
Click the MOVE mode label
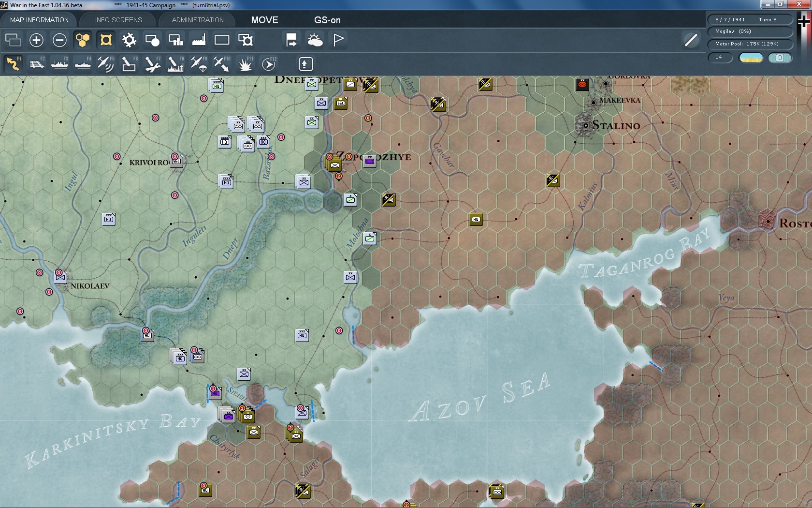(264, 20)
